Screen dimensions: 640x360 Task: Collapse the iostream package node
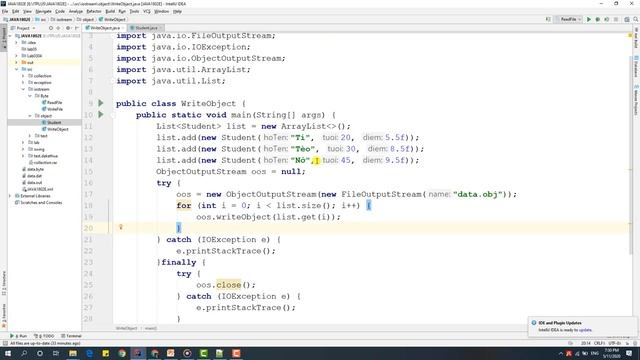tap(23, 89)
